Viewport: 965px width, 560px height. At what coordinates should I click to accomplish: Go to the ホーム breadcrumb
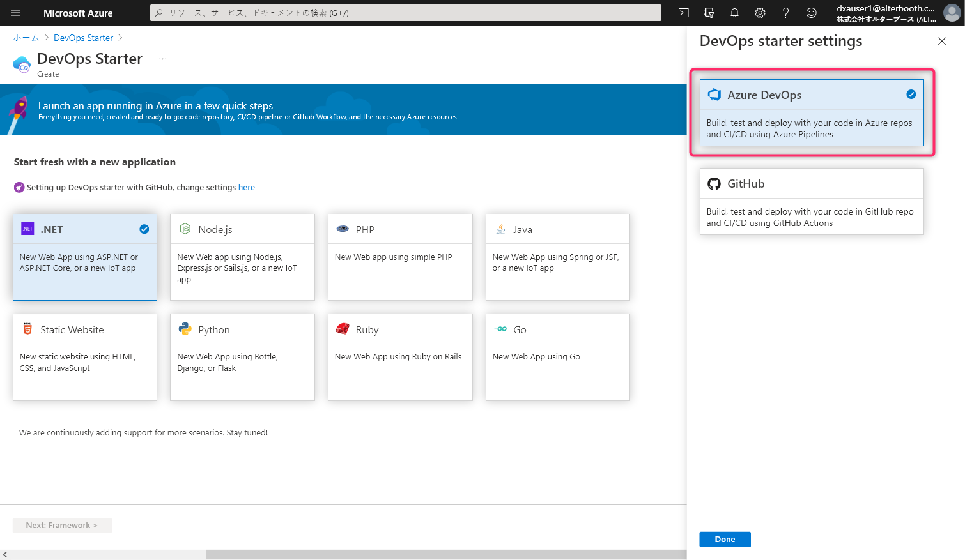click(26, 38)
